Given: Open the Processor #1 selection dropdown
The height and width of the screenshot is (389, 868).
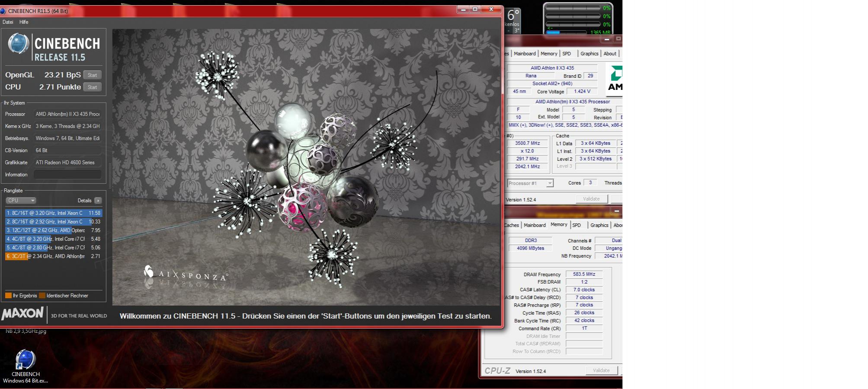Looking at the screenshot, I should [530, 183].
